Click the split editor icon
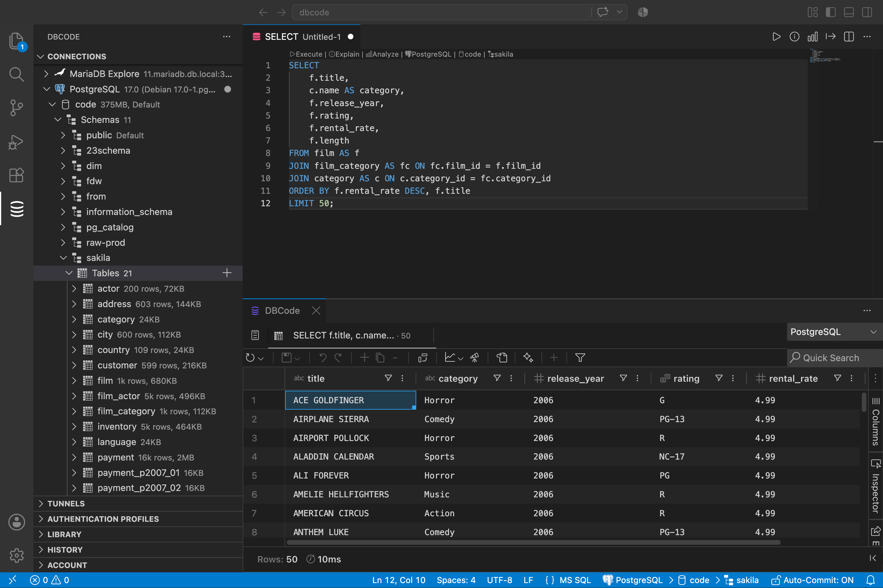Image resolution: width=883 pixels, height=588 pixels. (x=848, y=37)
